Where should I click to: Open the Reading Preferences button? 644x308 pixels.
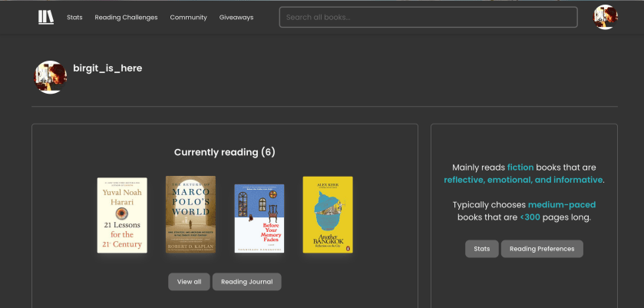click(542, 249)
